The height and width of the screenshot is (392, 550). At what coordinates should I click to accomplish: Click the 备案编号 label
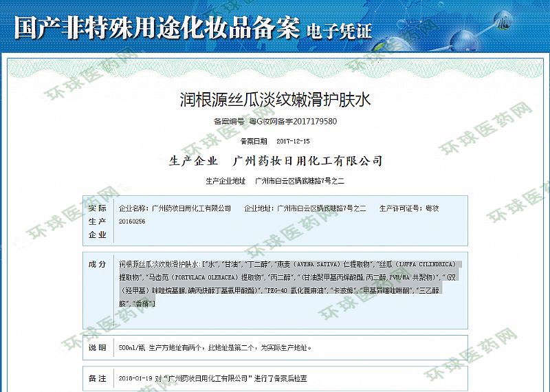tap(229, 122)
